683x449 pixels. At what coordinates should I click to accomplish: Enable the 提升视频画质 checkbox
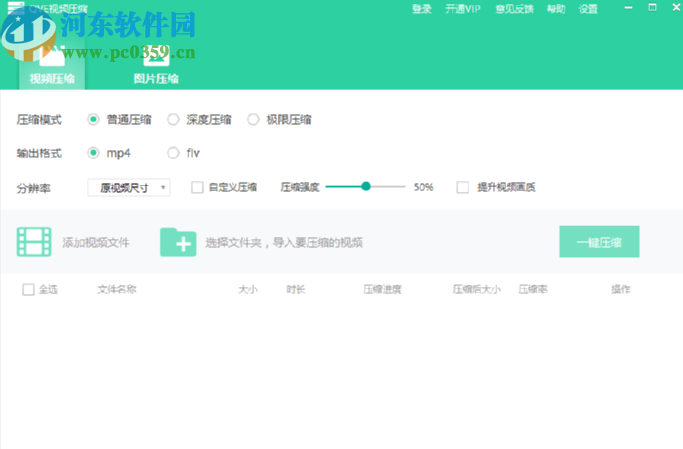(463, 187)
